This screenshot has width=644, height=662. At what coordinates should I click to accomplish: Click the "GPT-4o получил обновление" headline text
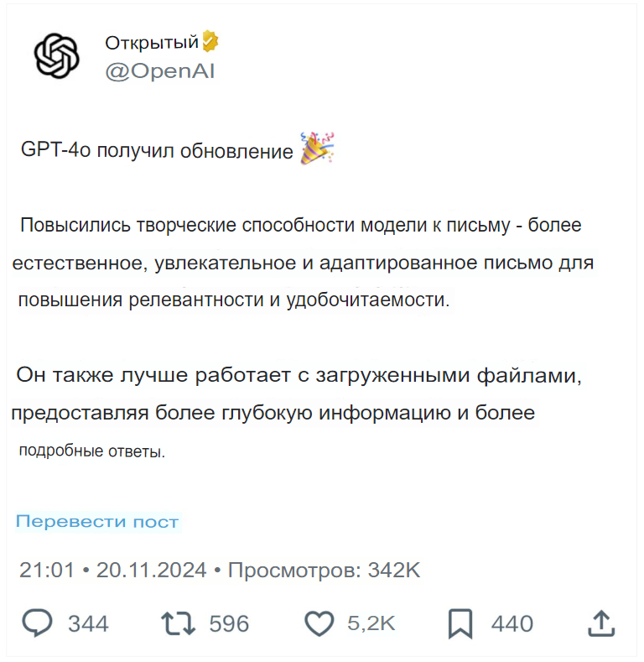pyautogui.click(x=158, y=151)
